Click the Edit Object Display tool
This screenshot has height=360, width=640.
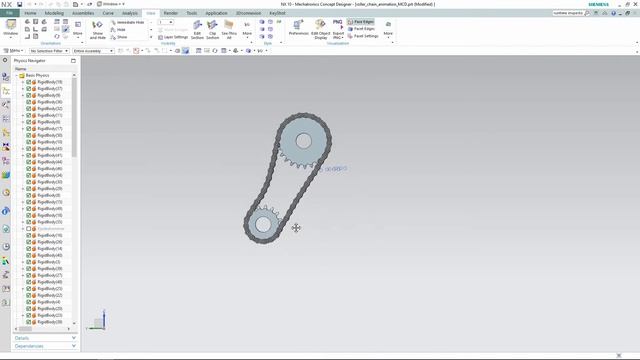click(x=321, y=29)
